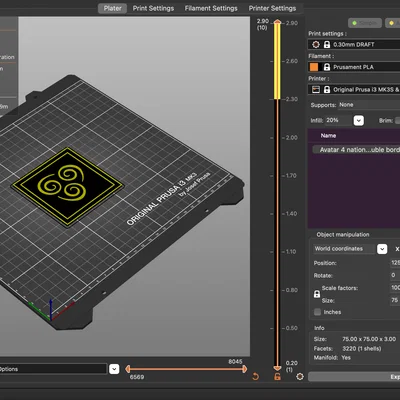Click the orange filament color swatch
This screenshot has height=400, width=400.
[x=314, y=67]
